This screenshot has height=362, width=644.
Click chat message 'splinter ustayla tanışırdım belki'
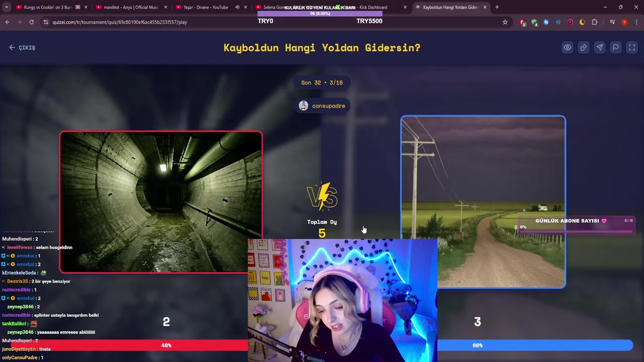pyautogui.click(x=66, y=315)
